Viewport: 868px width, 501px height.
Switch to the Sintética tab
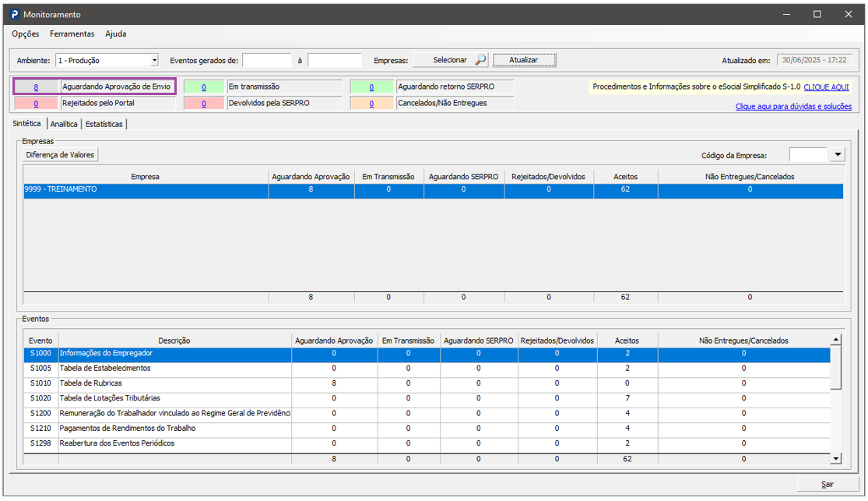[26, 124]
